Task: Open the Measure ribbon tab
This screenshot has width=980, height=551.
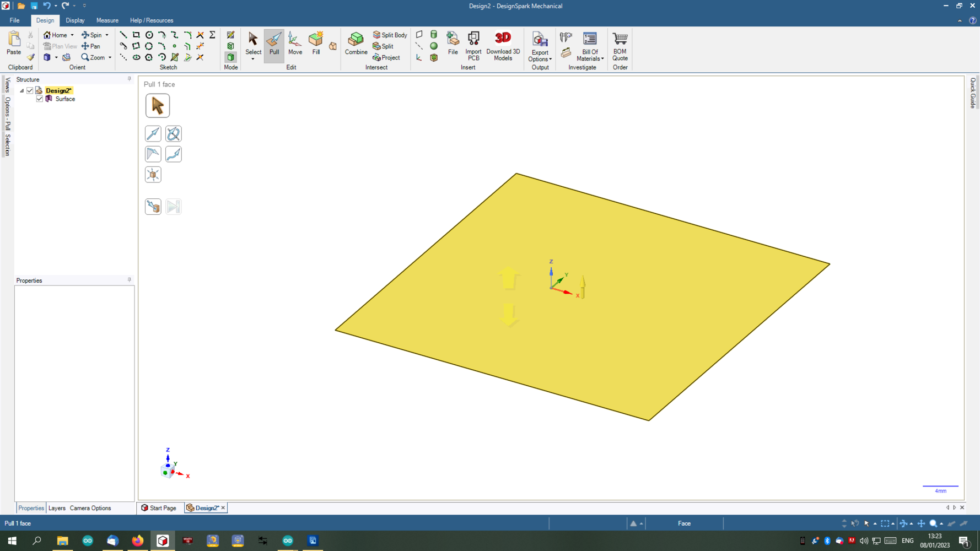Action: coord(107,20)
